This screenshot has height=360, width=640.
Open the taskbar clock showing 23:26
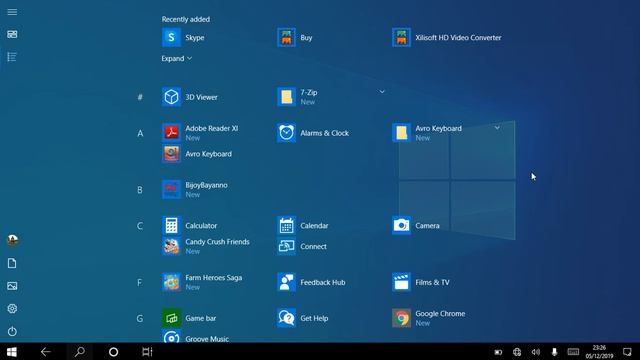pyautogui.click(x=599, y=352)
